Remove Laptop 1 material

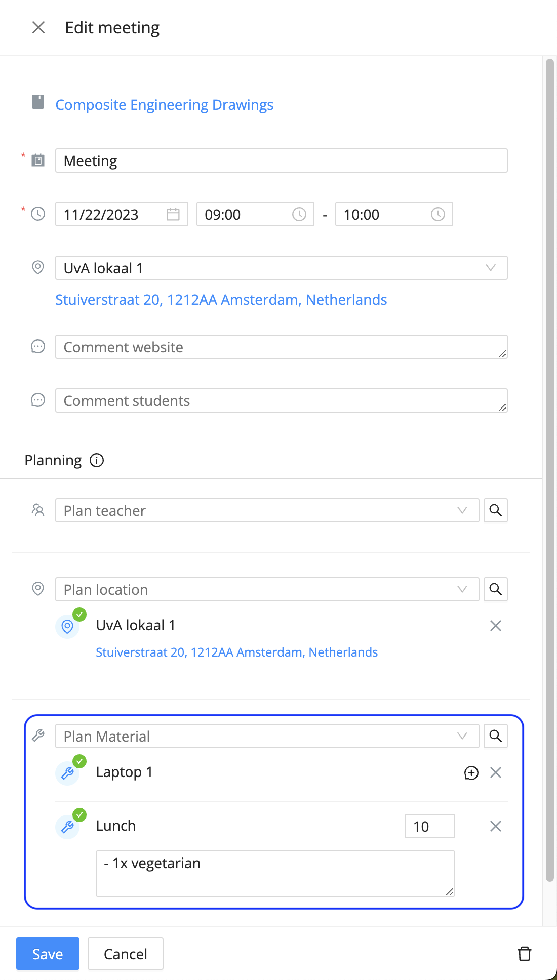pyautogui.click(x=496, y=772)
